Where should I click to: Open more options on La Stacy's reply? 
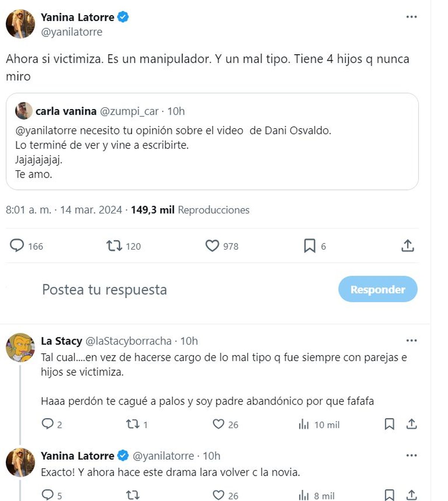click(411, 340)
